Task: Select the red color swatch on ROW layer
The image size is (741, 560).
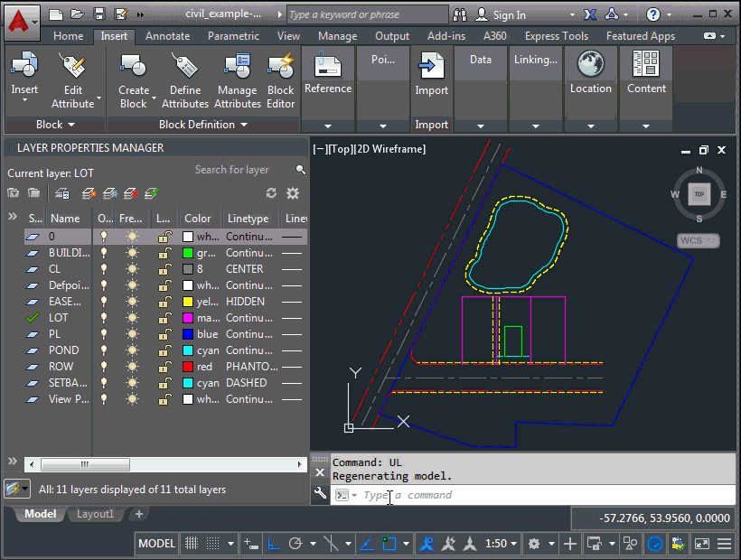Action: [x=187, y=366]
